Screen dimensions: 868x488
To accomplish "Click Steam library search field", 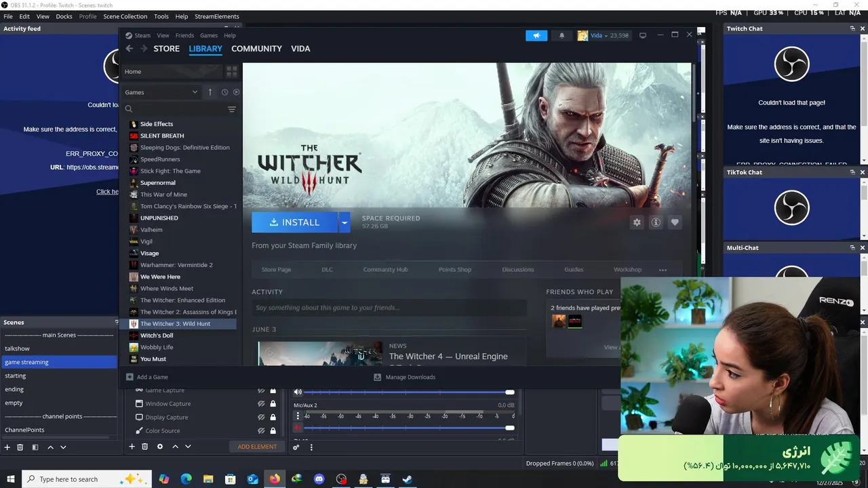I will click(x=175, y=109).
